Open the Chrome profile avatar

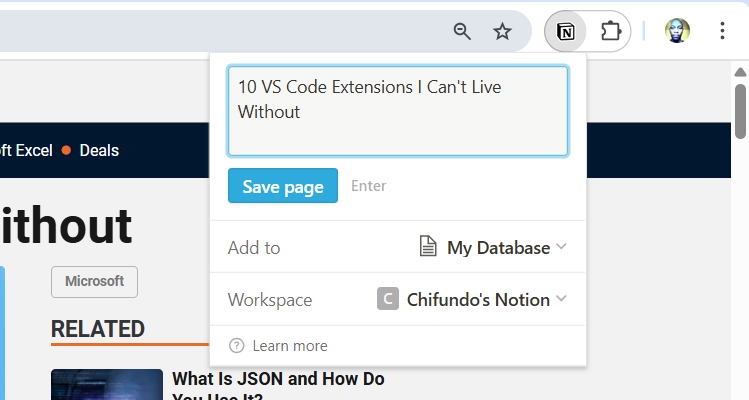[x=677, y=31]
